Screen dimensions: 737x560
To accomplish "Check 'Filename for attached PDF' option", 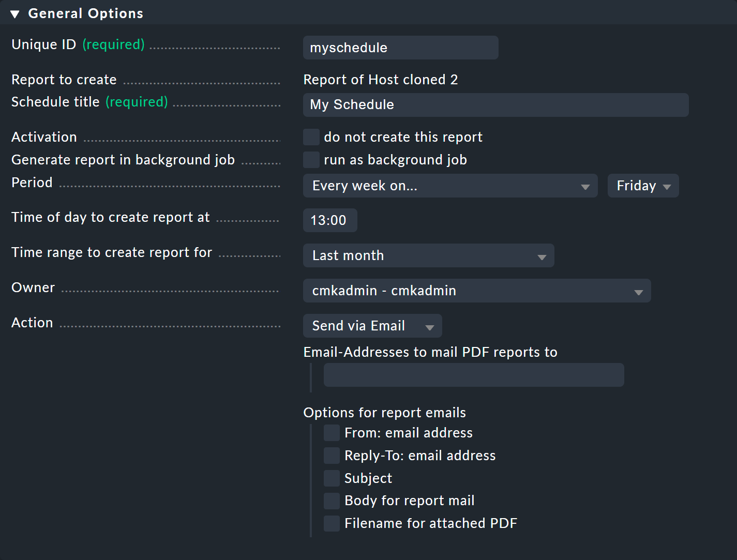I will (332, 523).
